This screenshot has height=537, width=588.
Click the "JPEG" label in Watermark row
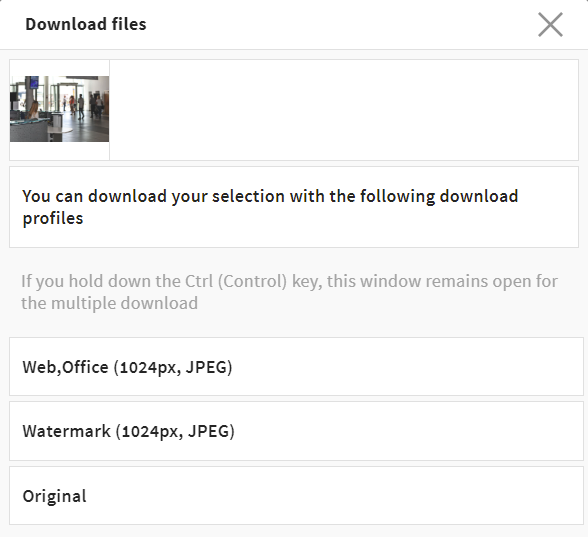point(208,431)
